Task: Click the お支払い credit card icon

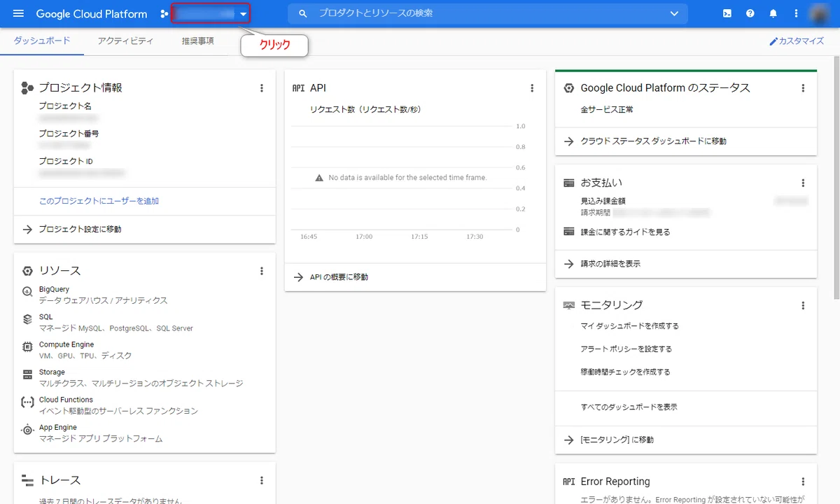Action: point(568,183)
